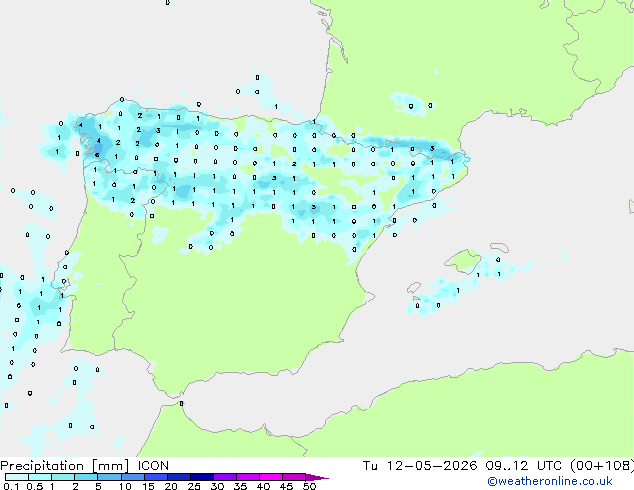The height and width of the screenshot is (490, 634).
Task: Click the "10" legend scale label
Action: [x=125, y=486]
